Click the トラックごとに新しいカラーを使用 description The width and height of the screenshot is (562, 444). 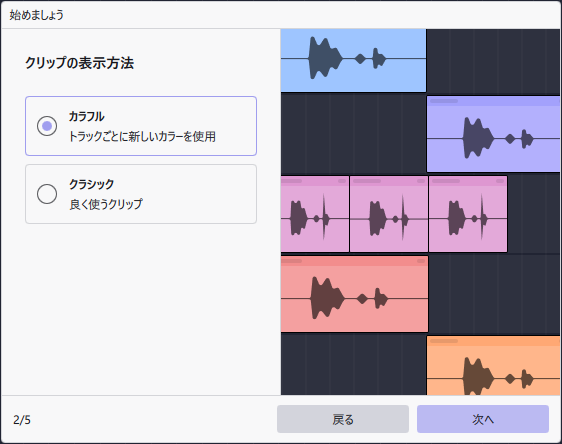pos(142,137)
